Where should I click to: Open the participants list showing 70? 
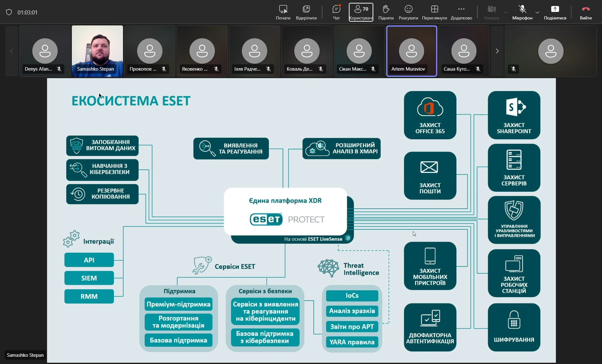click(x=361, y=12)
